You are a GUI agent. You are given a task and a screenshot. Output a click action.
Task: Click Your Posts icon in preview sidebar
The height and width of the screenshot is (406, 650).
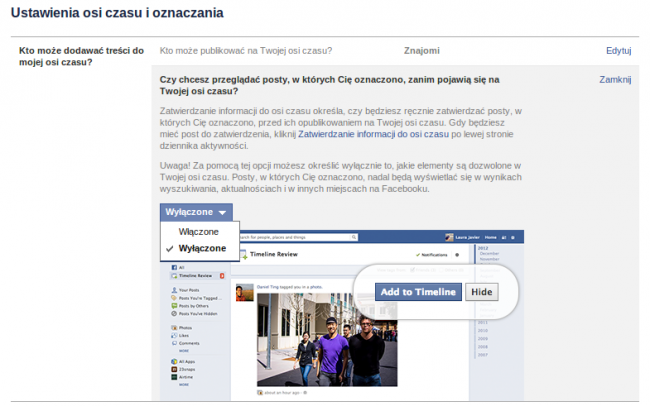[175, 290]
